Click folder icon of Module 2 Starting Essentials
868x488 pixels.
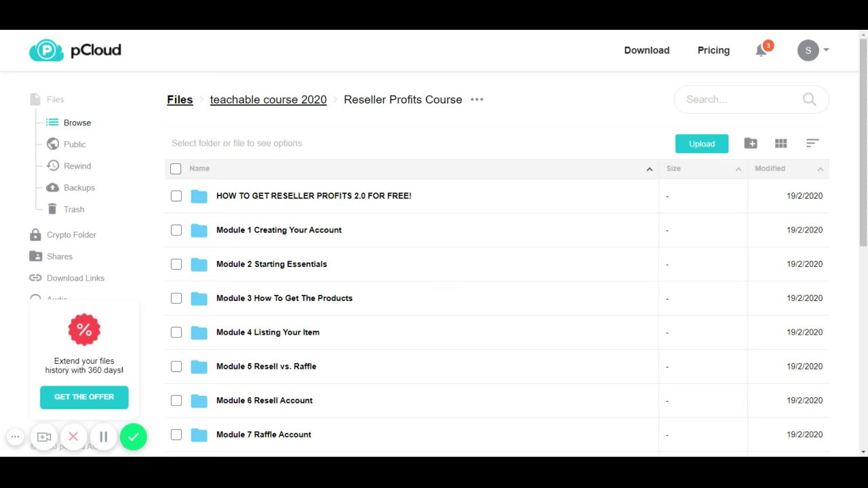pyautogui.click(x=199, y=264)
